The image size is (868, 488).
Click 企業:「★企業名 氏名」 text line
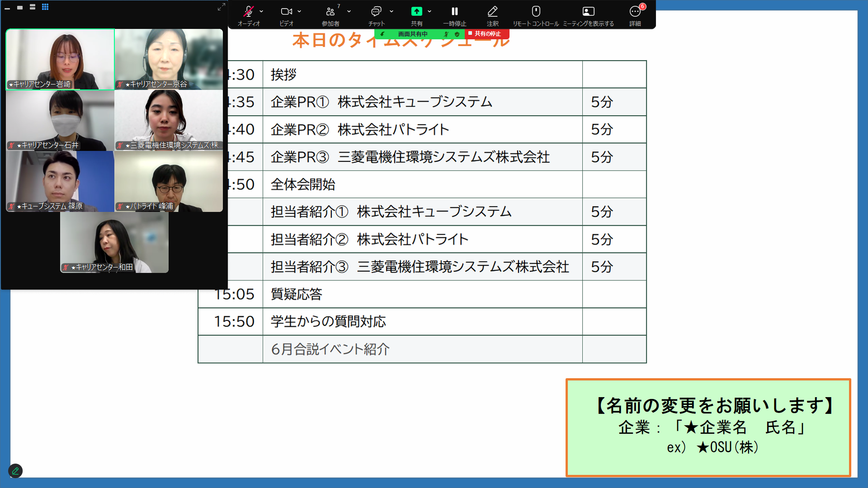click(x=712, y=427)
